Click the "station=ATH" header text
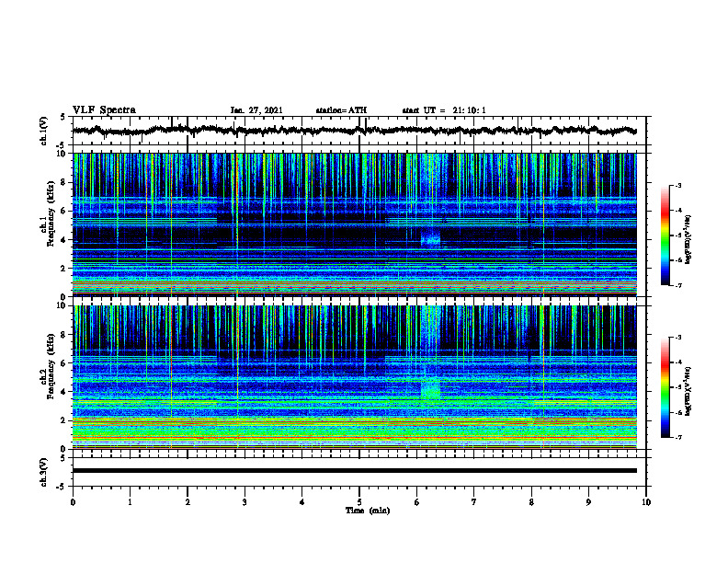This screenshot has width=728, height=563. tap(341, 110)
